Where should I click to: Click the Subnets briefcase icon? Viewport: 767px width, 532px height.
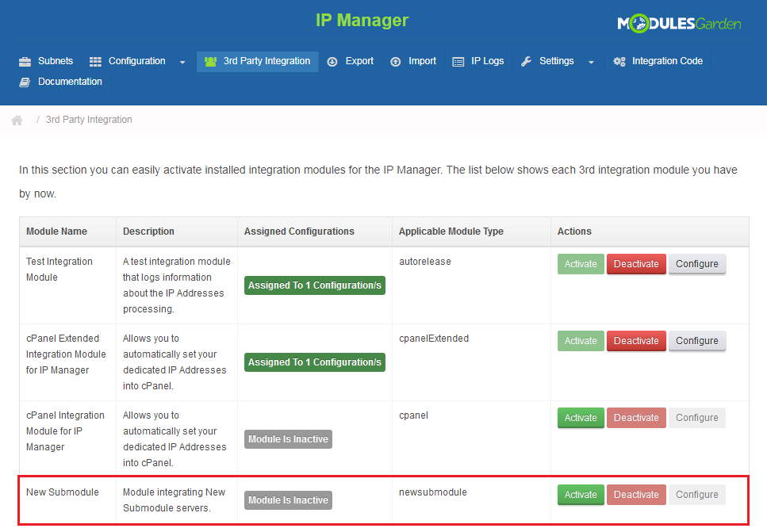coord(25,62)
